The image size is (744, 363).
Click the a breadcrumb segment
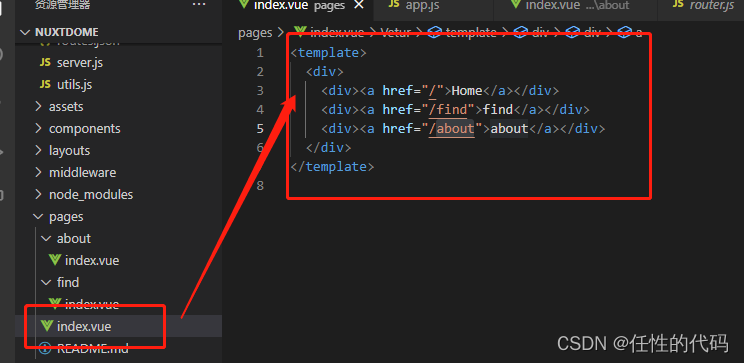pos(639,33)
